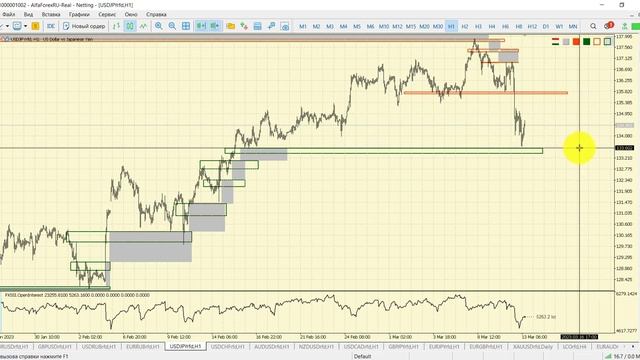Switch to the USDJPY H1 chart tab
Image resolution: width=640 pixels, height=360 pixels.
coord(186,347)
